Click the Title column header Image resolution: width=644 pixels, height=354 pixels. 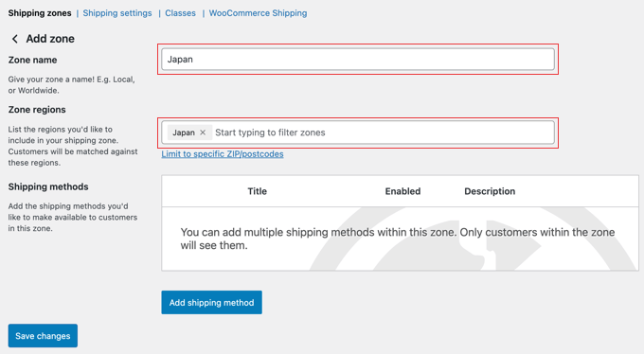(x=257, y=191)
